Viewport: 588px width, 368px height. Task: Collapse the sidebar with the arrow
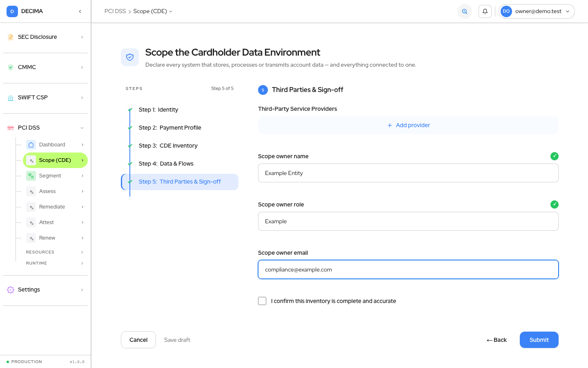pyautogui.click(x=80, y=11)
